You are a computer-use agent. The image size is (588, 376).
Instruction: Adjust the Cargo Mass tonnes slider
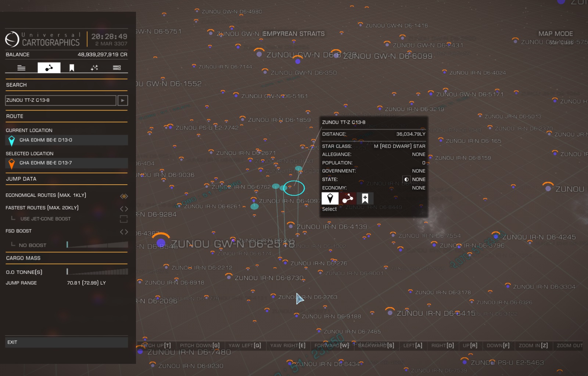point(97,272)
